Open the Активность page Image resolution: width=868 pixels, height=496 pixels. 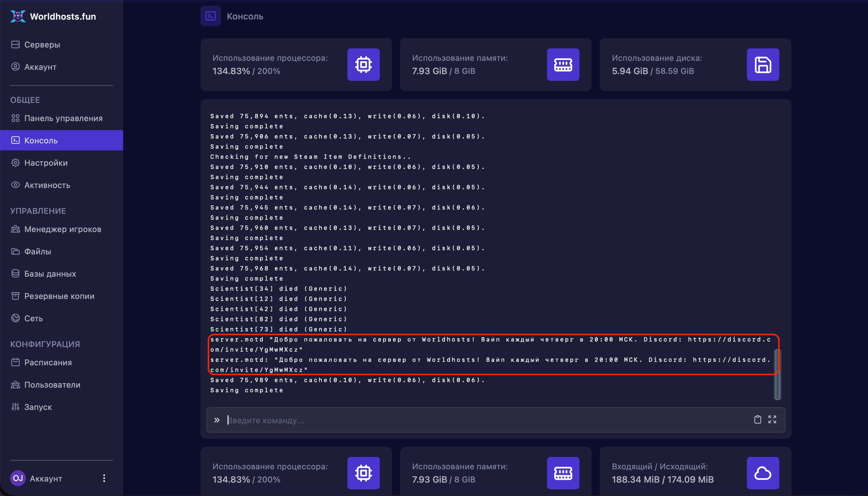pyautogui.click(x=61, y=185)
